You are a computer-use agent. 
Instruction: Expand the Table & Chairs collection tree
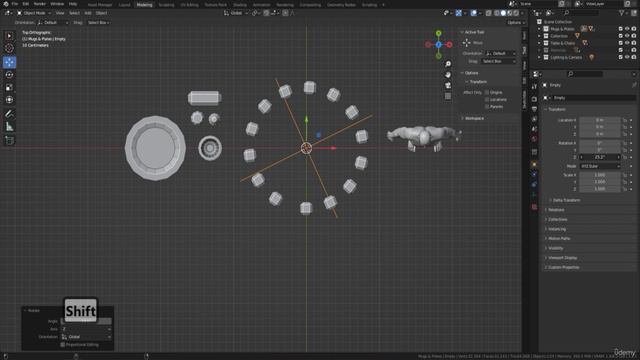(x=539, y=43)
